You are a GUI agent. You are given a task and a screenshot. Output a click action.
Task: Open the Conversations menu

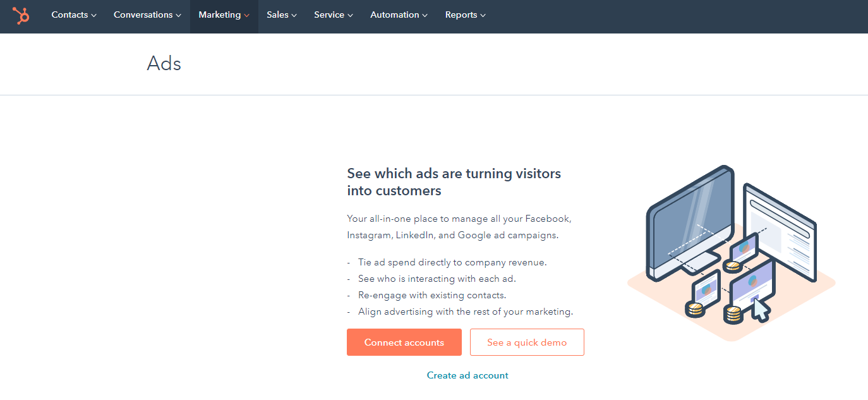tap(147, 15)
